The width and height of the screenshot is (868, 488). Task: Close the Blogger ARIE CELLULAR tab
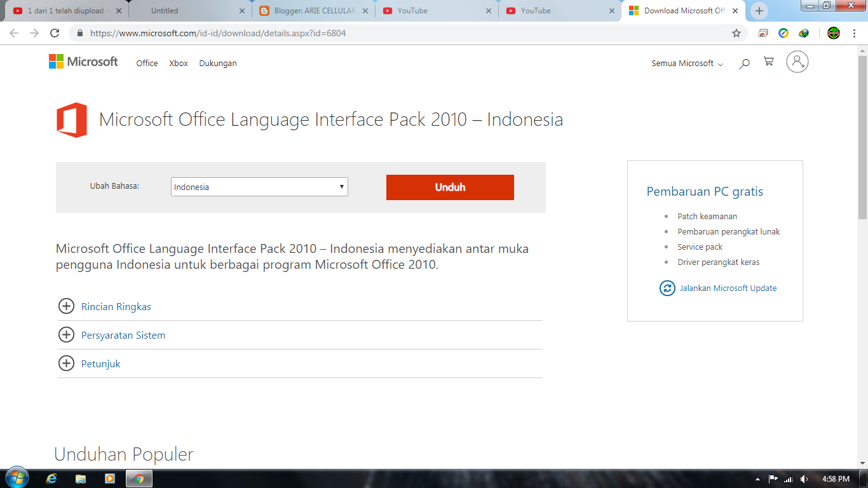point(365,11)
